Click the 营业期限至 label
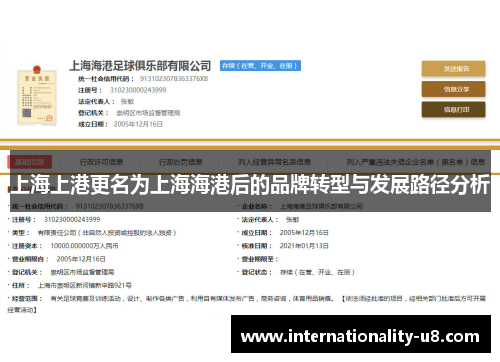This screenshot has height=362, width=500. 259,259
